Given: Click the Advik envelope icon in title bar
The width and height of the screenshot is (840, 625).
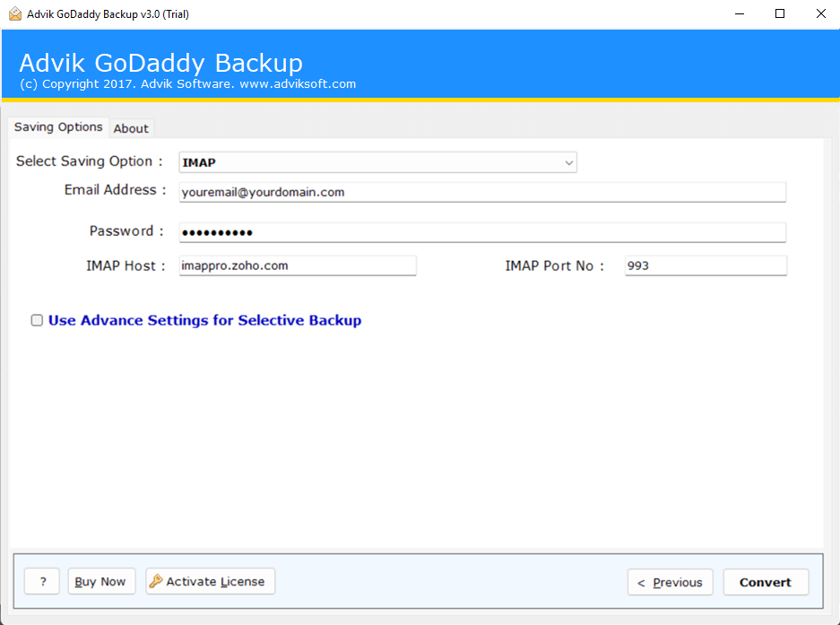Looking at the screenshot, I should pos(15,14).
